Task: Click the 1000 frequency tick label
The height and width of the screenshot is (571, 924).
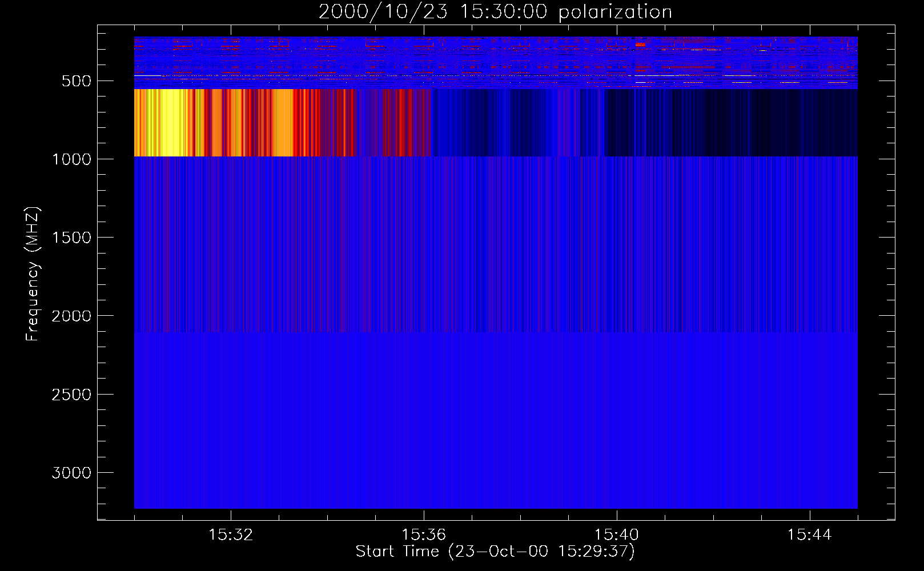Action: click(x=71, y=159)
